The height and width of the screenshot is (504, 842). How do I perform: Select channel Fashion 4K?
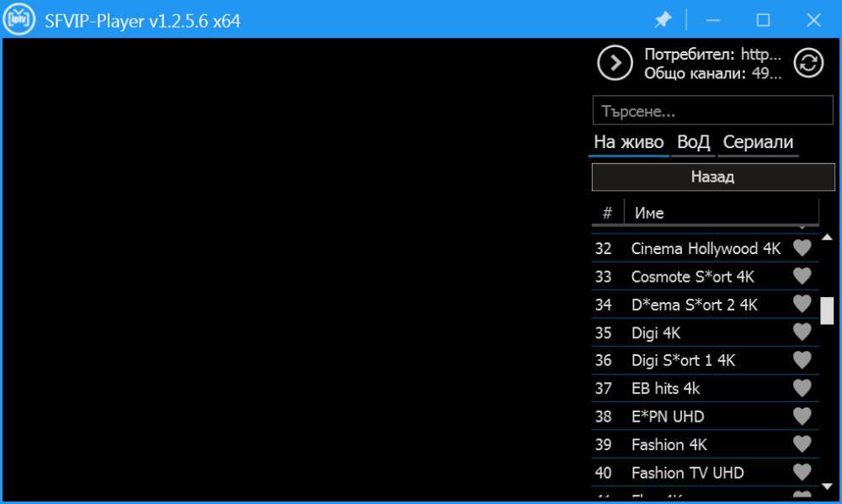coord(706,444)
